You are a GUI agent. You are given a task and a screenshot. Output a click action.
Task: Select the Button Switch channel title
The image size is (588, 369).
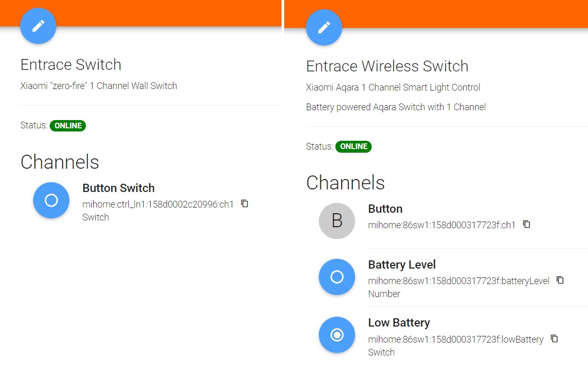(x=119, y=188)
